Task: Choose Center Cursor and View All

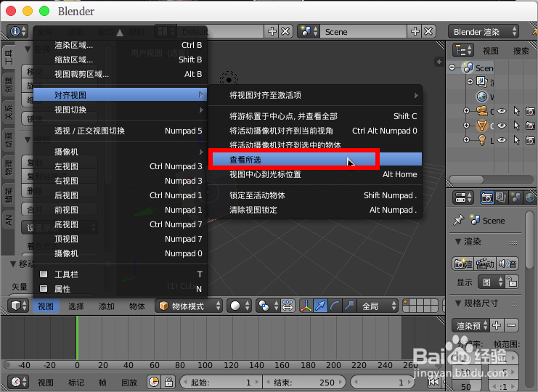Action: tap(315, 116)
